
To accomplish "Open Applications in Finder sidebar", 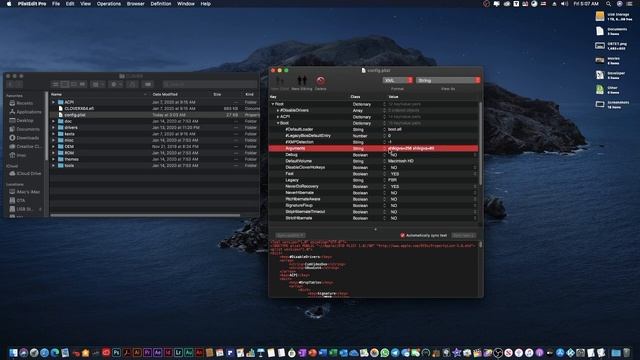I will 25,112.
